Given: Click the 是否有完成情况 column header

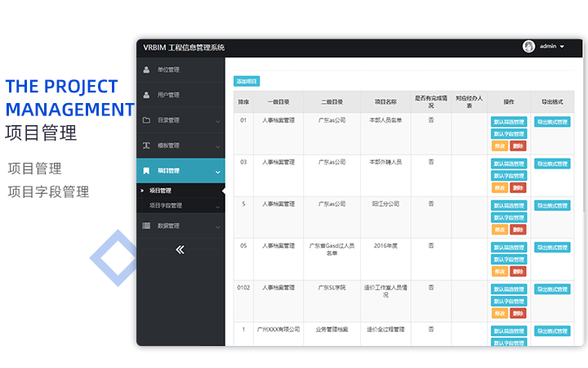Looking at the screenshot, I should [x=431, y=101].
